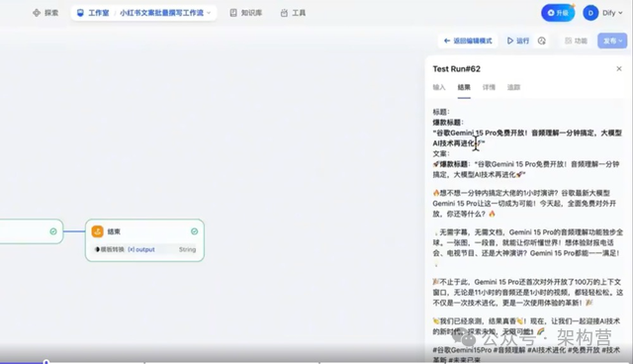
Task: Click the 工具 toolbox icon
Action: coord(284,13)
